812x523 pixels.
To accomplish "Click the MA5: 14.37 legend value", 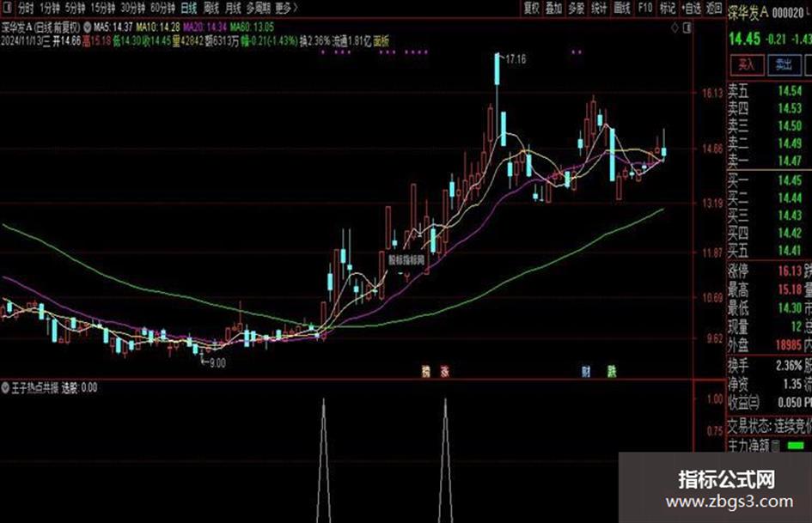I will click(113, 27).
